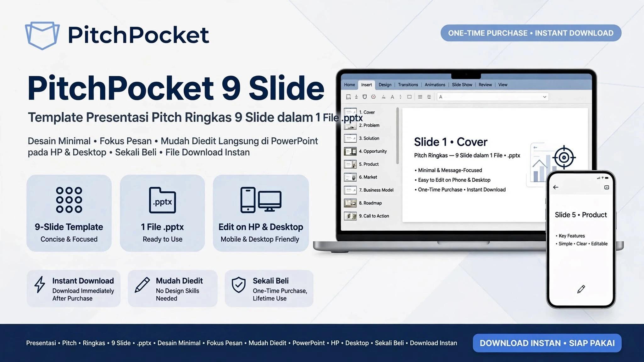
Task: Click the nine-circle grid icon in 9-Slide Template card
Action: click(69, 200)
